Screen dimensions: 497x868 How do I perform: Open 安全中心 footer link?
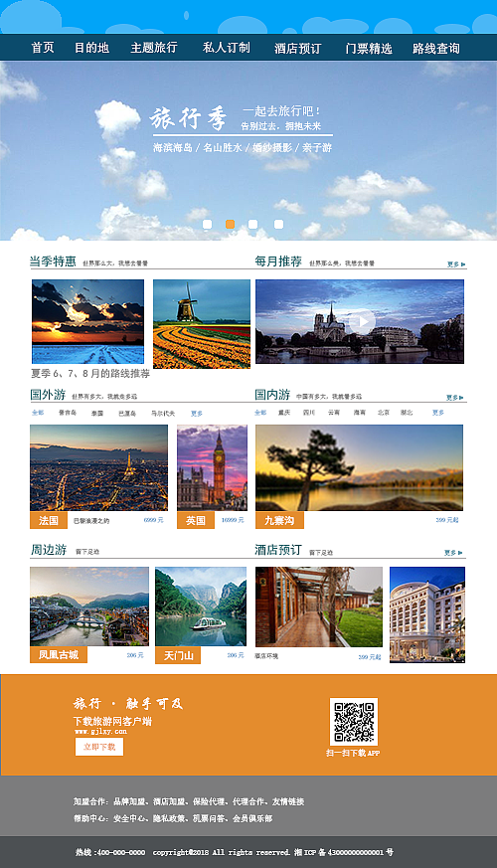(129, 818)
